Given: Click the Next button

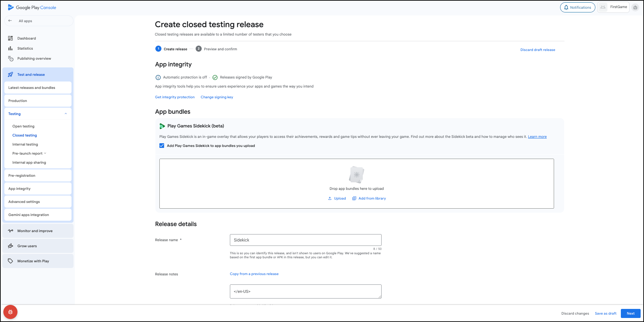Looking at the screenshot, I should point(631,313).
